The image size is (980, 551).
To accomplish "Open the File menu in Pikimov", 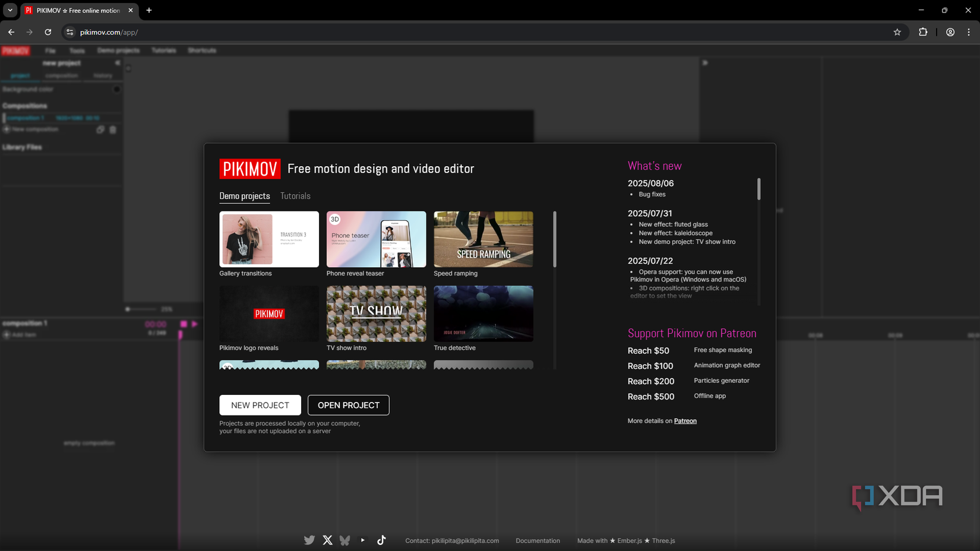I will coord(50,50).
